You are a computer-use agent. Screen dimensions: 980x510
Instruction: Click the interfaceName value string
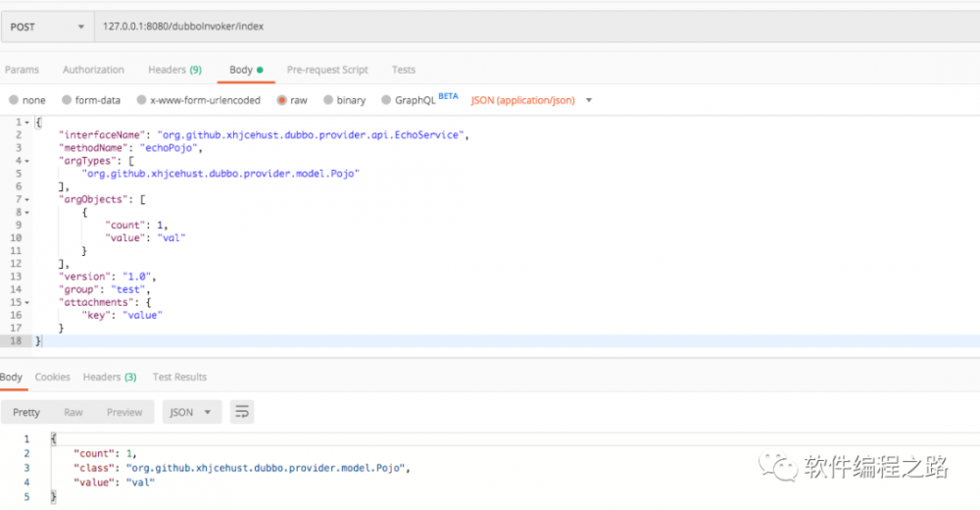click(312, 134)
